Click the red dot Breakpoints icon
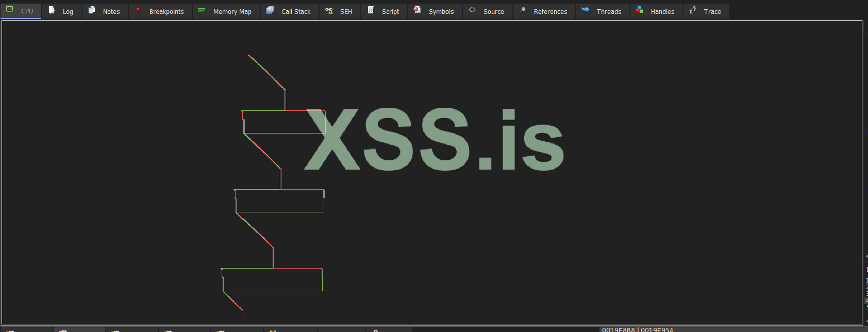 pos(138,10)
